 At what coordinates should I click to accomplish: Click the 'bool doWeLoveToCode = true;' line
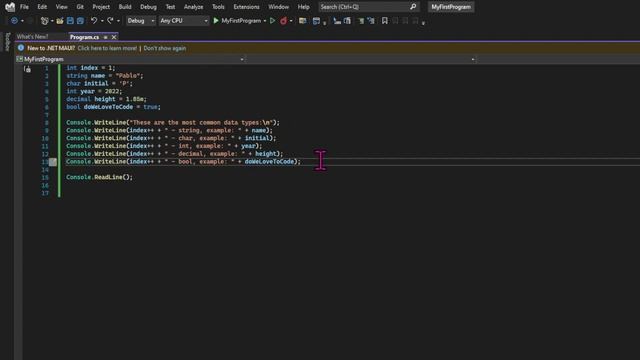(113, 107)
